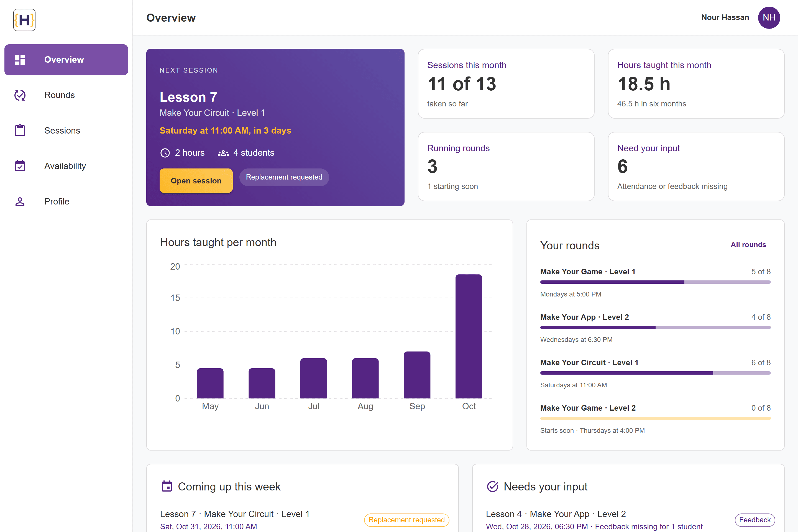Click the Make Your App Level 2 progress bar

[x=655, y=328]
